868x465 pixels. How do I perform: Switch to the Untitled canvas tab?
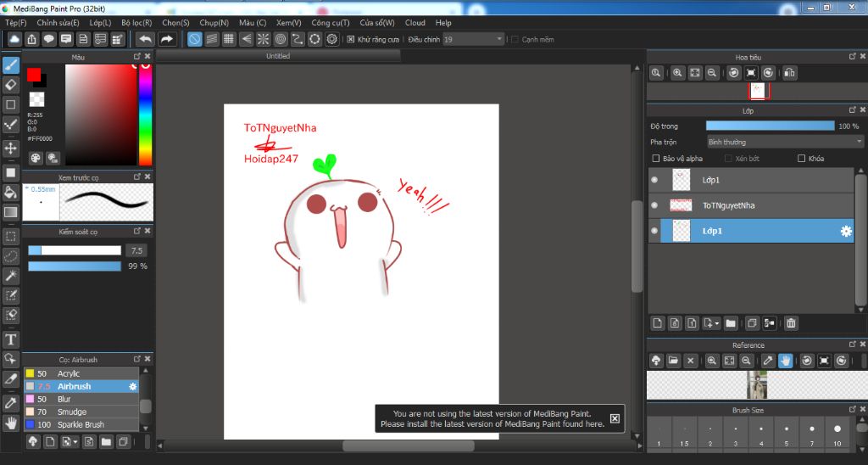point(278,56)
